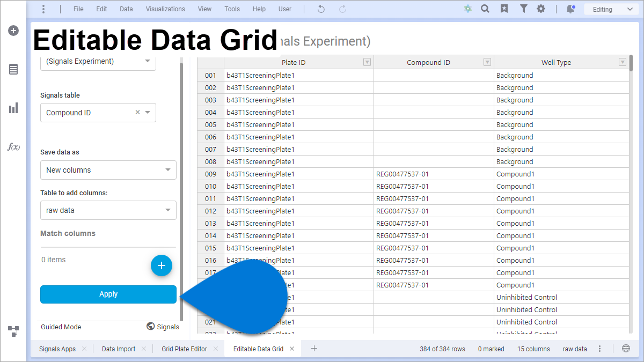
Task: Click the Undo arrow icon
Action: coord(321,9)
